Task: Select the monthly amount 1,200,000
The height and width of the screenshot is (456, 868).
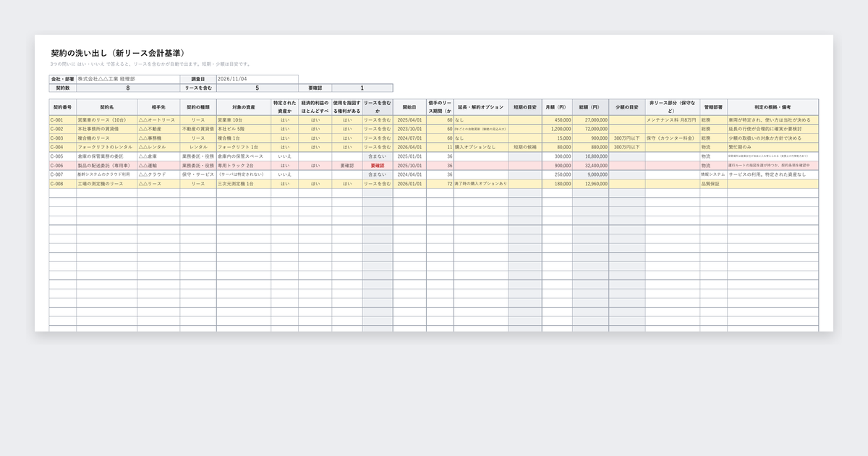Action: (556, 129)
